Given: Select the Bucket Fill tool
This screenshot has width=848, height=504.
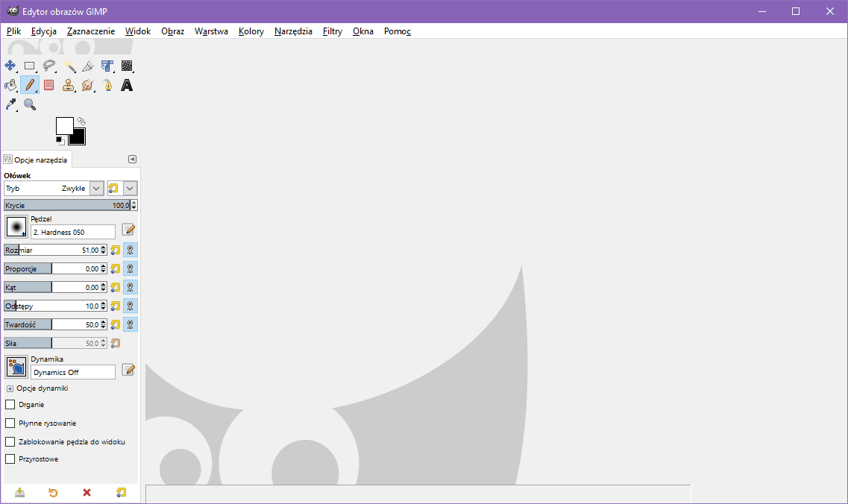Looking at the screenshot, I should pyautogui.click(x=10, y=85).
